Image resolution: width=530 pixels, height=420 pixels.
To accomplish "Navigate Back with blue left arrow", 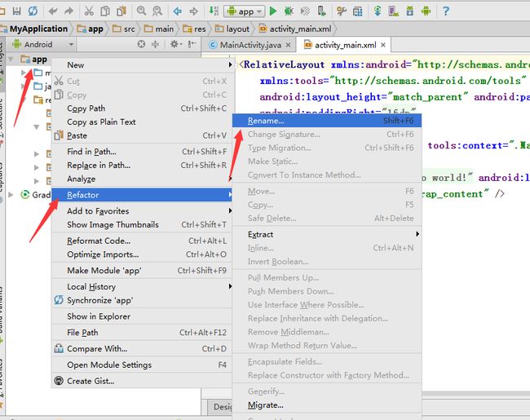I will pyautogui.click(x=177, y=11).
